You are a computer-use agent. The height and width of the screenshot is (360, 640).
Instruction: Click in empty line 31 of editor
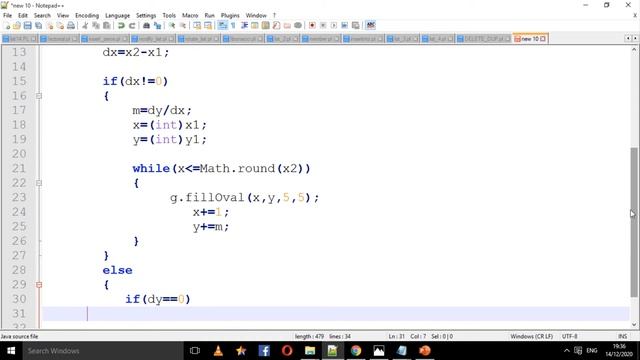click(335, 313)
